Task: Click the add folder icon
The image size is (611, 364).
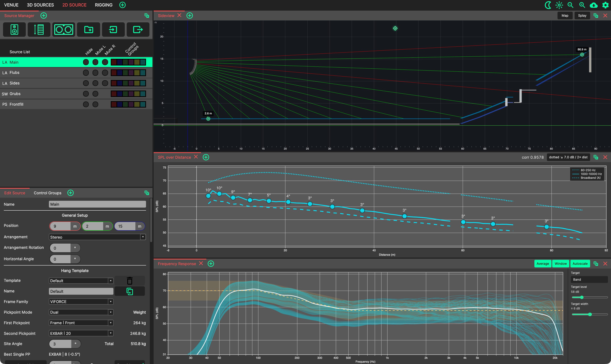Action: click(x=88, y=30)
